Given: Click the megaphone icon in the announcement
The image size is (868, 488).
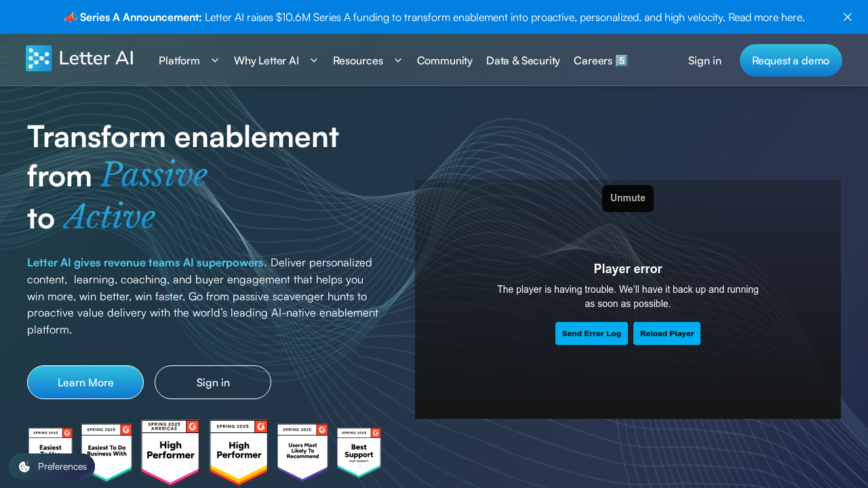Looking at the screenshot, I should pos(71,17).
